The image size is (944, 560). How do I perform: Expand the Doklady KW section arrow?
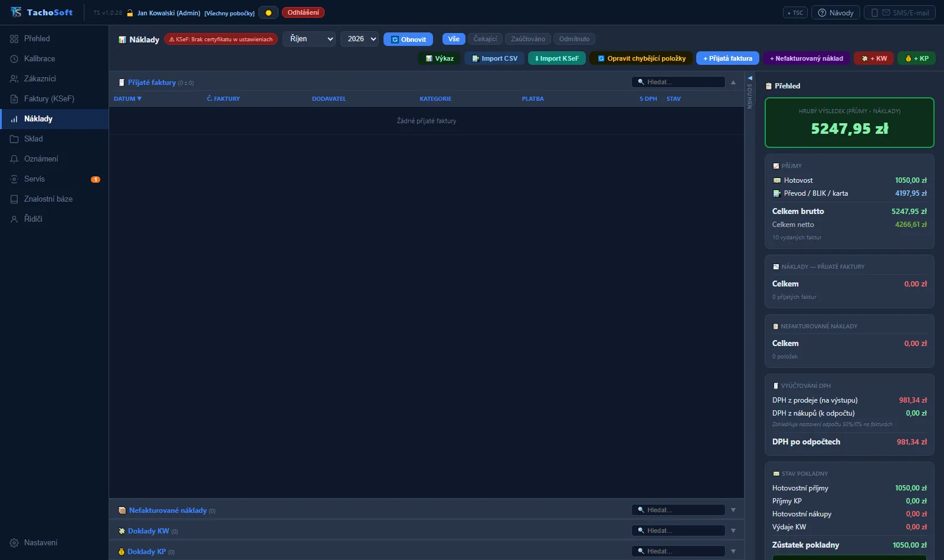coord(733,531)
